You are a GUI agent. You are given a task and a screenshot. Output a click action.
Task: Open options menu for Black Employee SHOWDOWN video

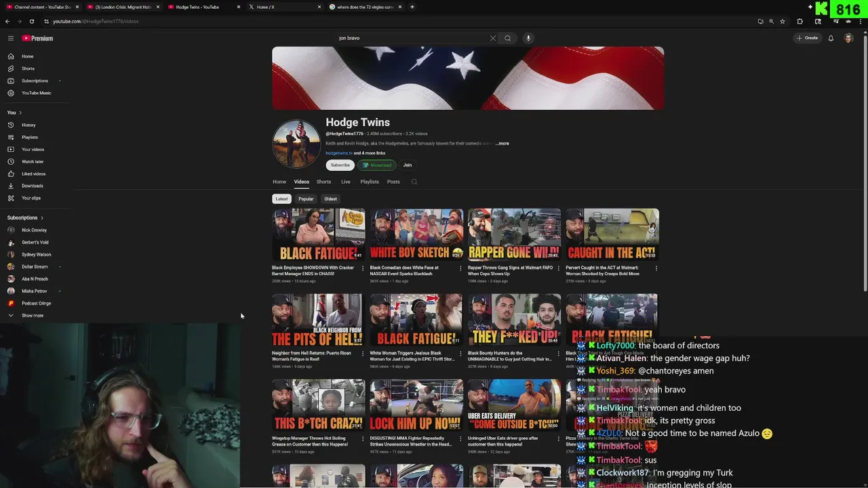[362, 268]
